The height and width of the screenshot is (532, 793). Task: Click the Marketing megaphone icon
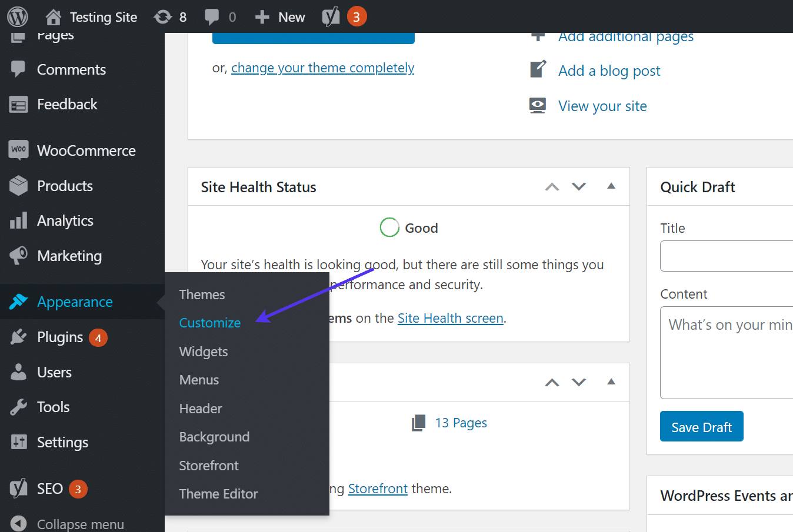(19, 256)
